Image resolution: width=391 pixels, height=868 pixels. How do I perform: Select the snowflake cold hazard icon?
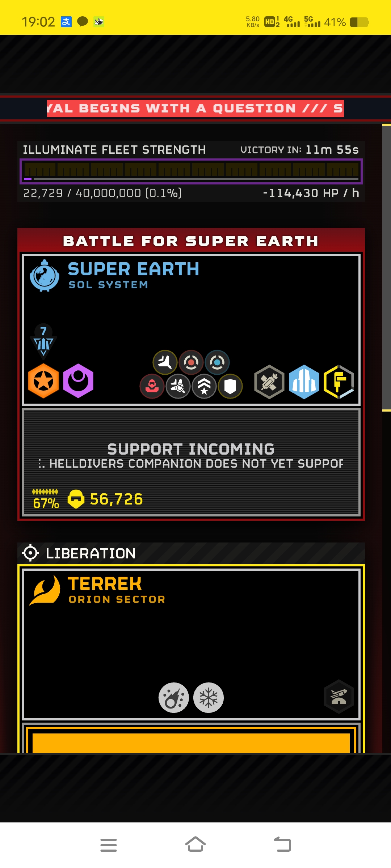[x=209, y=698]
